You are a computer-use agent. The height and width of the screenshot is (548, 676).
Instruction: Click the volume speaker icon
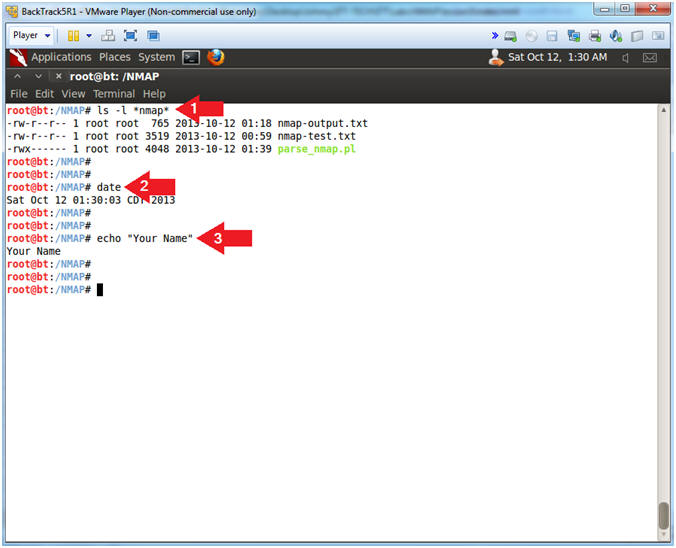[626, 58]
